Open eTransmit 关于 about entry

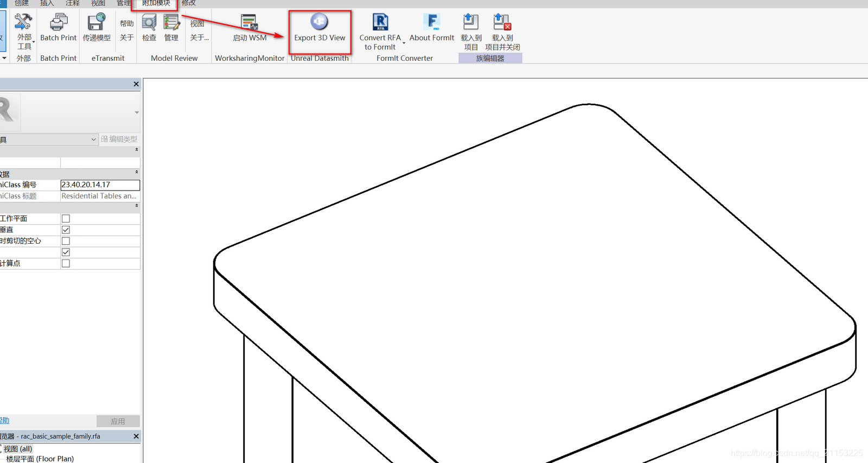127,37
